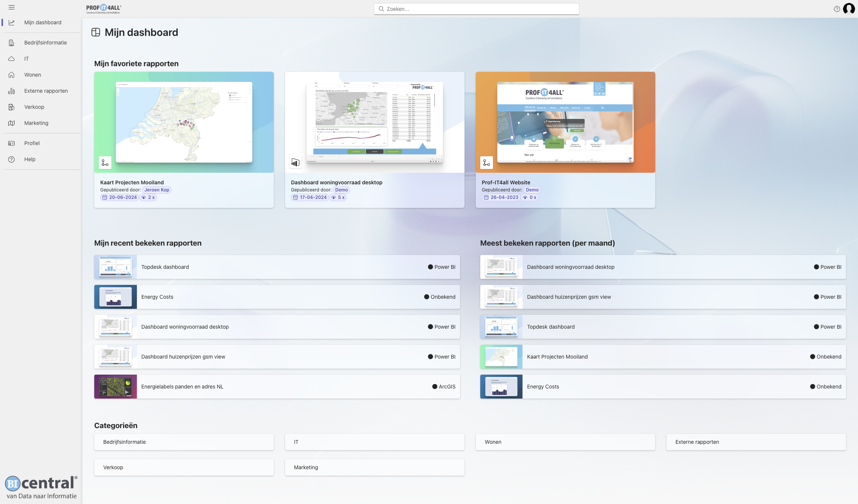Open the Topdesk dashboard recent report entry
Viewport: 858px width, 504px height.
tap(277, 267)
